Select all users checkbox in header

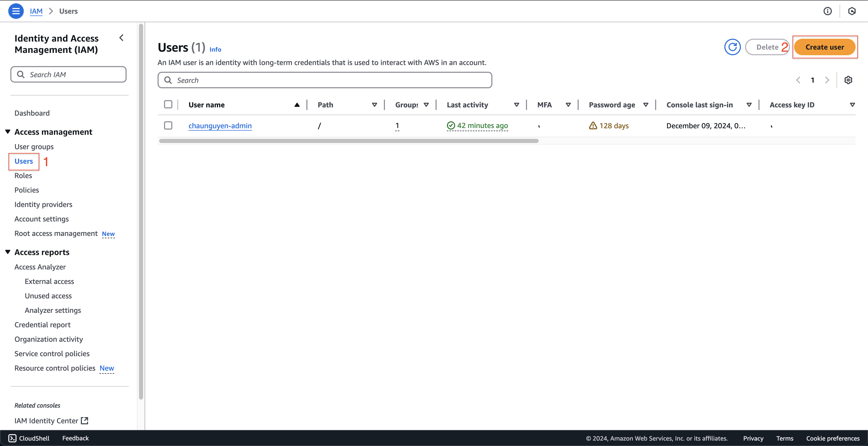tap(168, 104)
